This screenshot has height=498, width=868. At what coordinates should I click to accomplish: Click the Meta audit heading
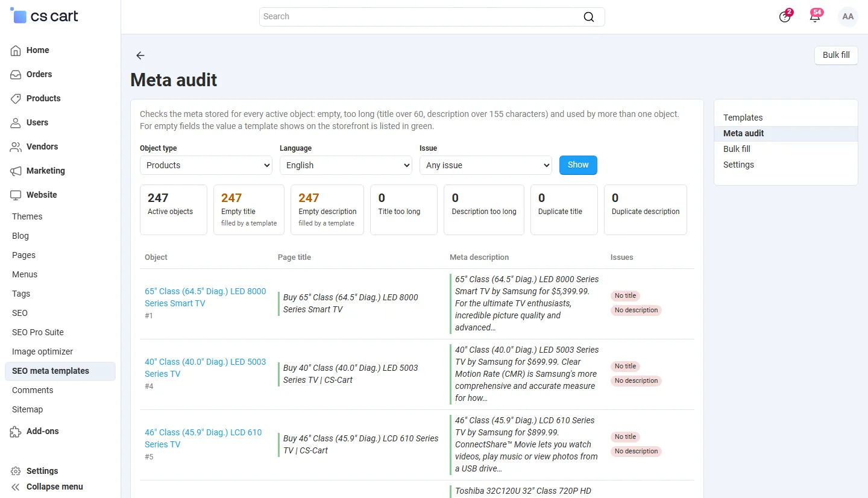[x=174, y=80]
